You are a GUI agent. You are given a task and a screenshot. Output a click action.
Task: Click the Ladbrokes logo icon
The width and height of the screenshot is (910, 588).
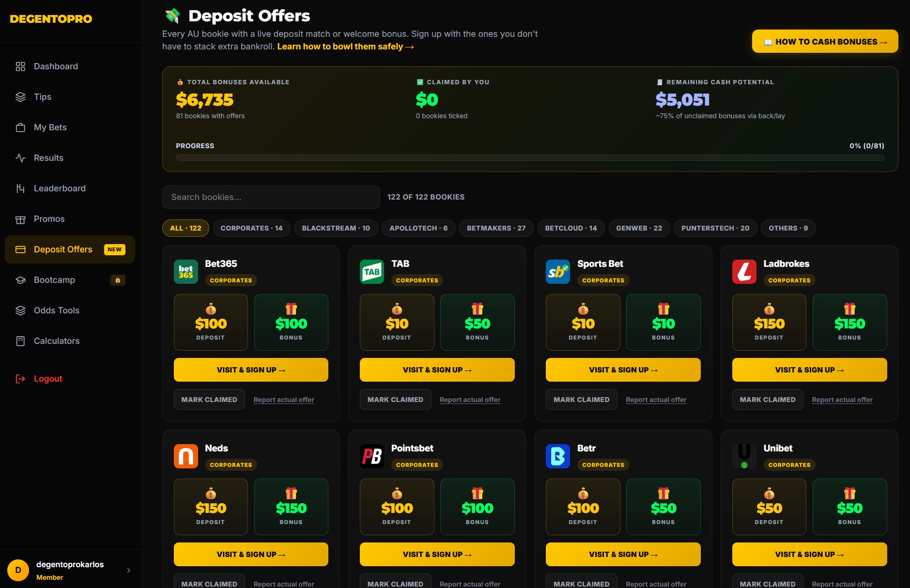point(744,272)
